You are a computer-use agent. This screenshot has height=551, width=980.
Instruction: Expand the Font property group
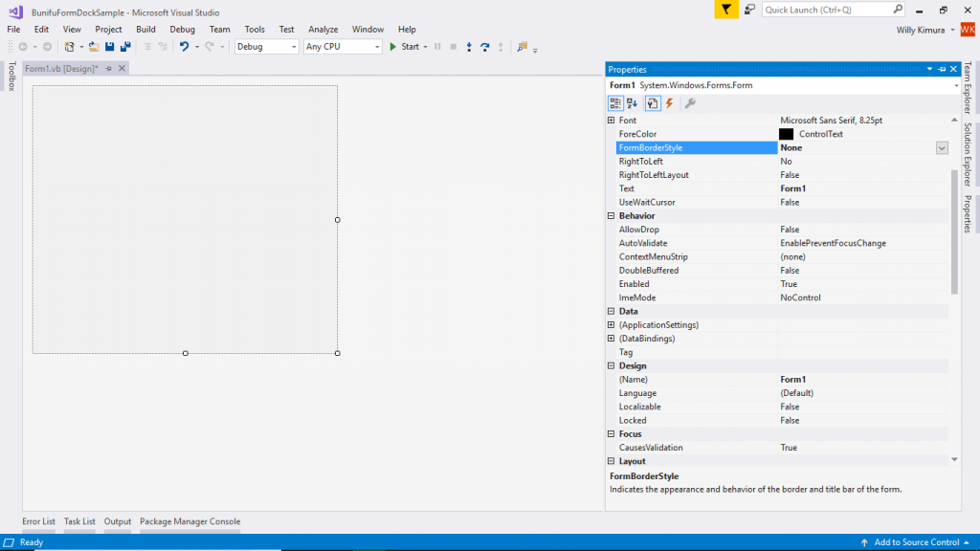pos(612,120)
